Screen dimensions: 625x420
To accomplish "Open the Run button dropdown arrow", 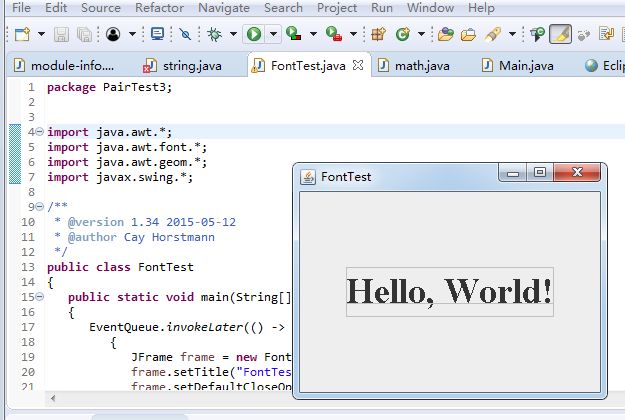I will coord(273,35).
